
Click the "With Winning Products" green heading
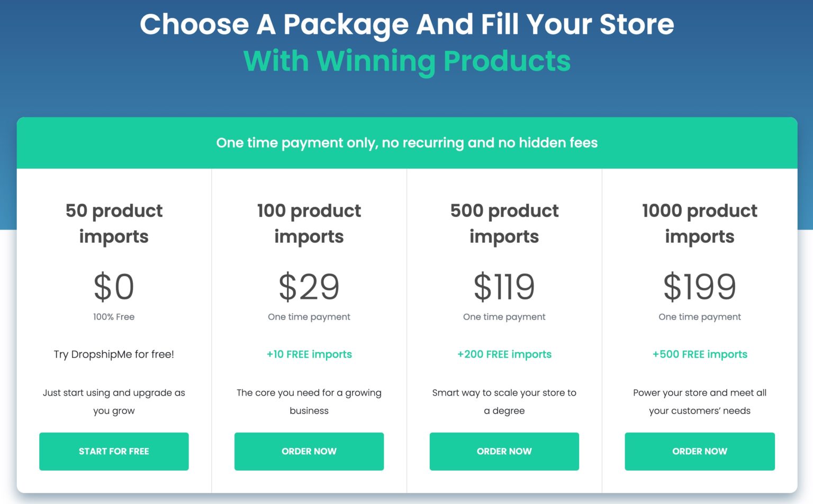tap(406, 61)
